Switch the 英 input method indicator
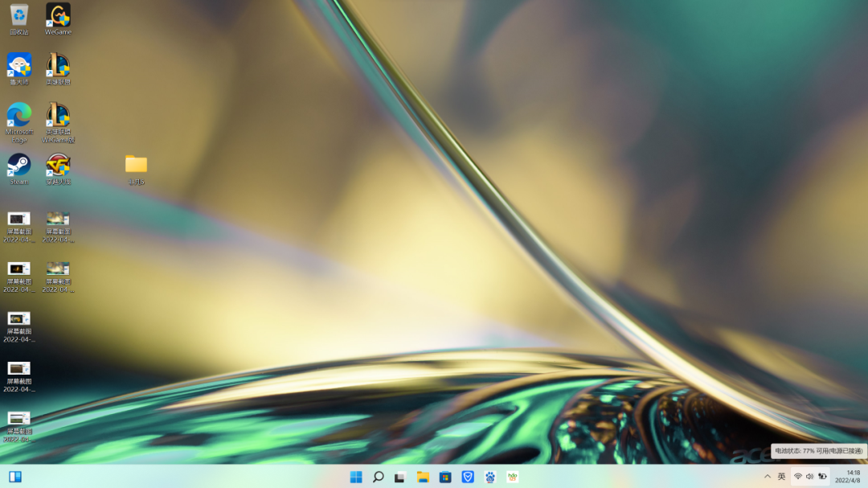This screenshot has height=488, width=868. click(x=782, y=477)
